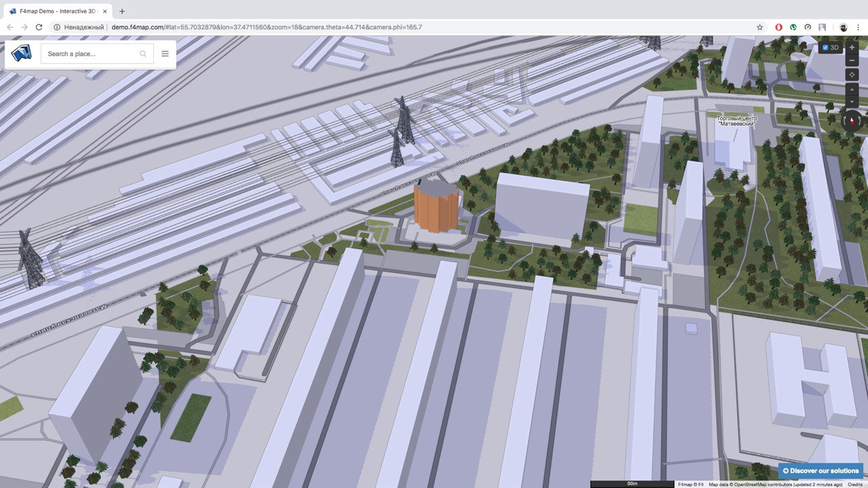Zoom out with the minus button

(x=852, y=60)
